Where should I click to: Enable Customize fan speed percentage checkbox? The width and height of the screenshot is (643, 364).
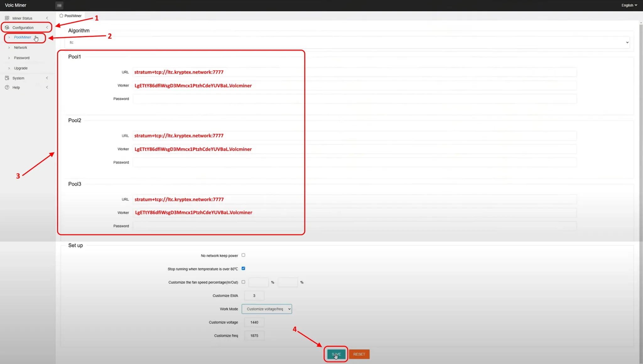pyautogui.click(x=243, y=282)
